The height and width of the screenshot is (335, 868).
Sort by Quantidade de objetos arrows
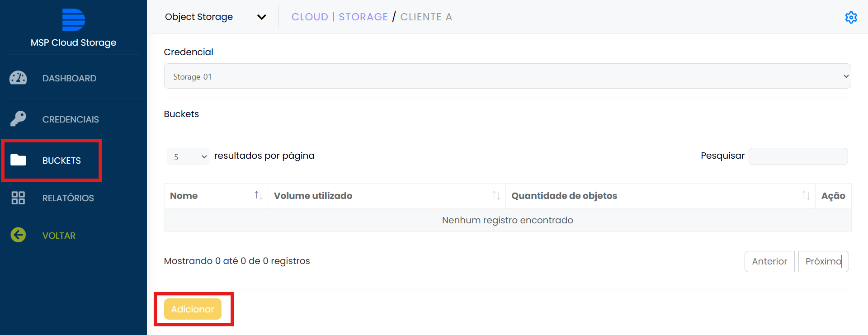click(806, 195)
